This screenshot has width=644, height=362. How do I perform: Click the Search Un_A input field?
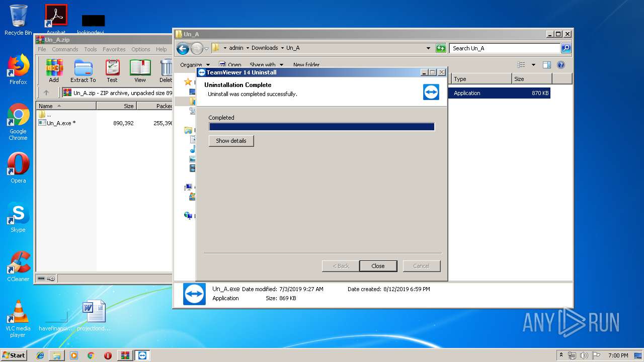[505, 48]
